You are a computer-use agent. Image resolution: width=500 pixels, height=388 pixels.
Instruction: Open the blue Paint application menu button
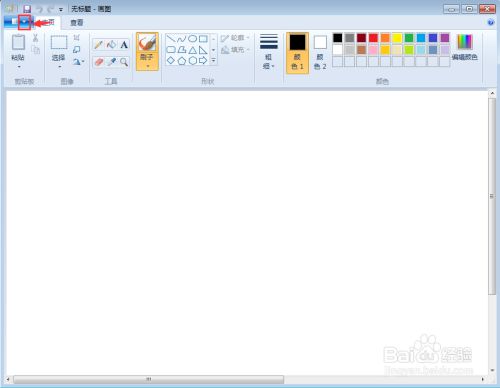click(18, 22)
